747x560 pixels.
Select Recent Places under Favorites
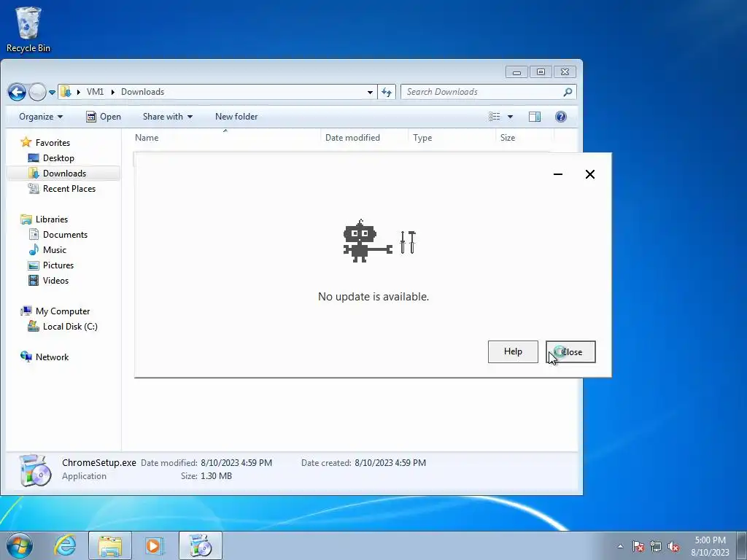coord(69,189)
